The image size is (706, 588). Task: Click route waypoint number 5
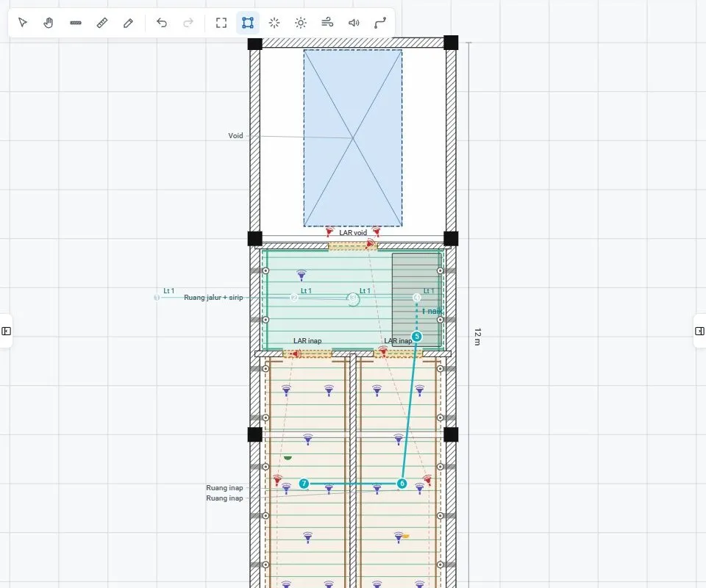tap(417, 337)
